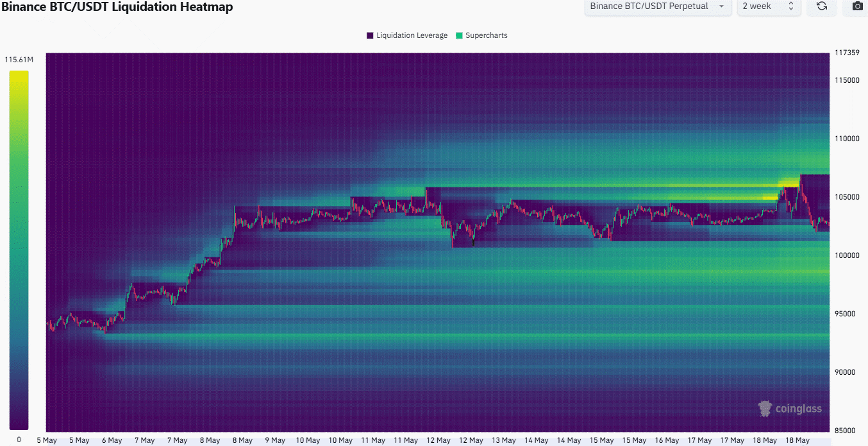The width and height of the screenshot is (868, 446).
Task: Open the Binance BTC/USDT Perpetual dropdown
Action: point(657,6)
